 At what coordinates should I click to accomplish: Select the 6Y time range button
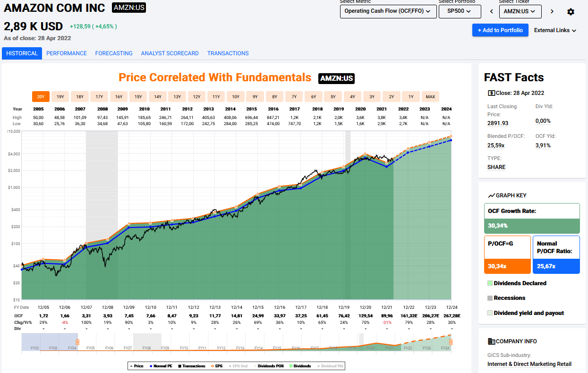[x=313, y=97]
